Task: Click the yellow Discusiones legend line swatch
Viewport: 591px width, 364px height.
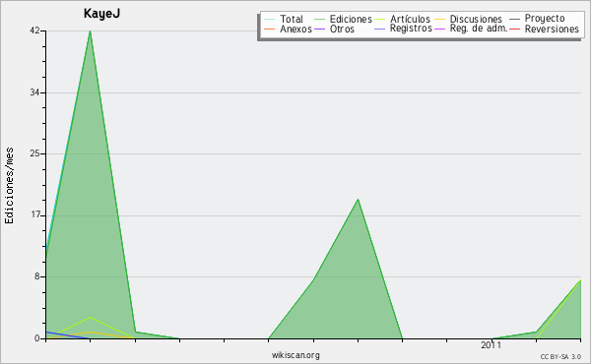Action: click(x=439, y=20)
